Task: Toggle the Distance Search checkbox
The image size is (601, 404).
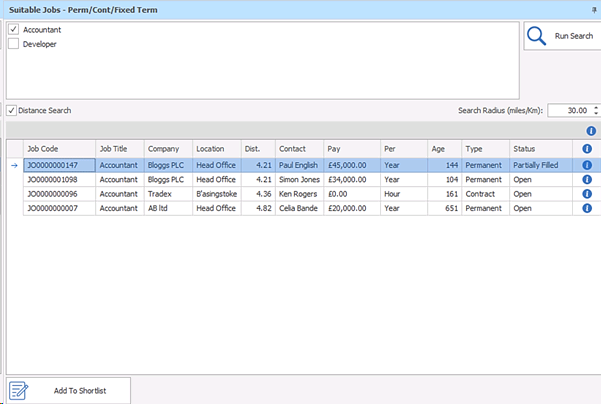Action: (11, 110)
